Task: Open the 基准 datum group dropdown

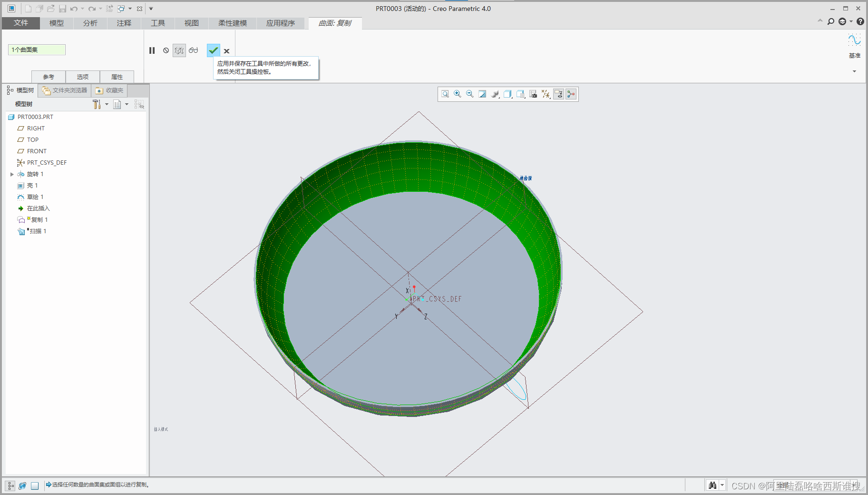Action: 854,71
